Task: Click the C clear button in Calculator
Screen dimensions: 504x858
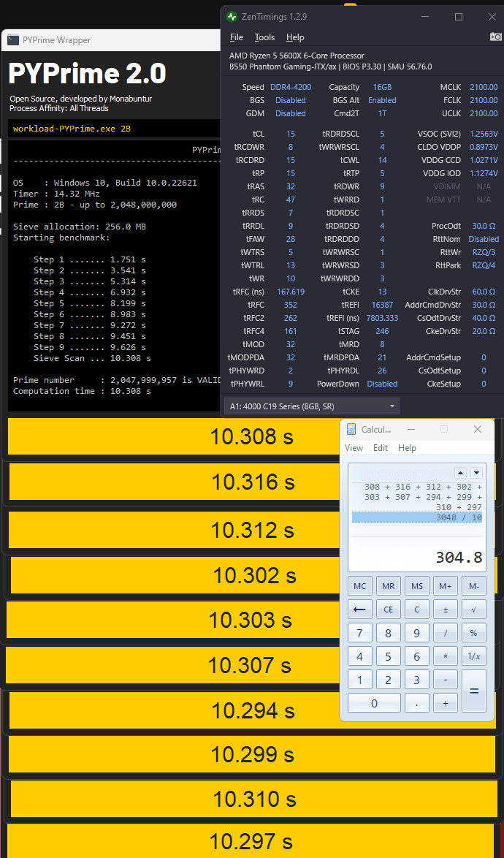Action: [416, 609]
